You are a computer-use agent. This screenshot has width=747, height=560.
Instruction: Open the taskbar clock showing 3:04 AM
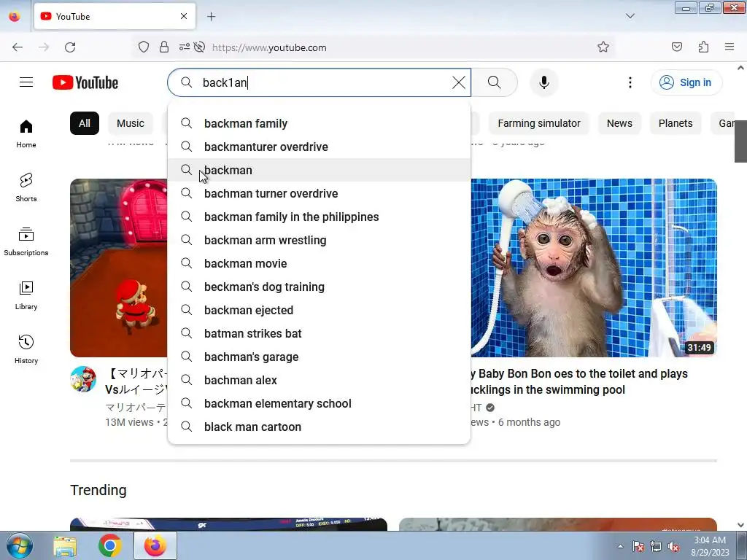click(x=710, y=545)
